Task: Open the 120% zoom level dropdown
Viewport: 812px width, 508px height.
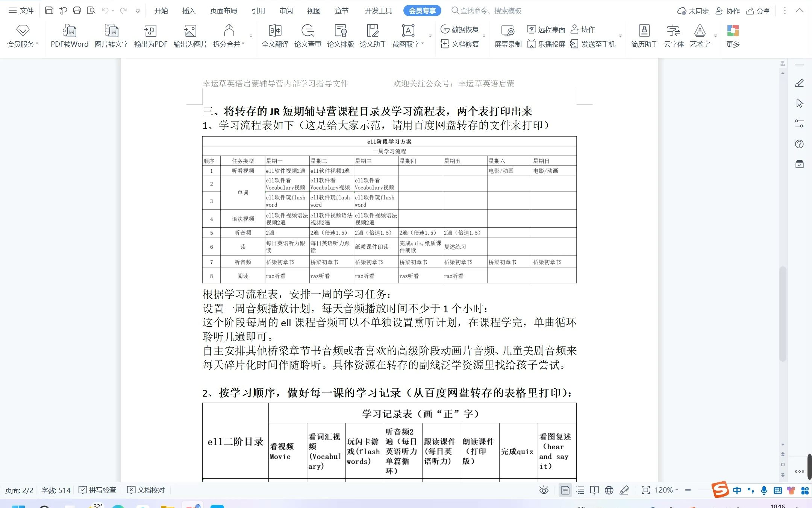Action: [667, 490]
